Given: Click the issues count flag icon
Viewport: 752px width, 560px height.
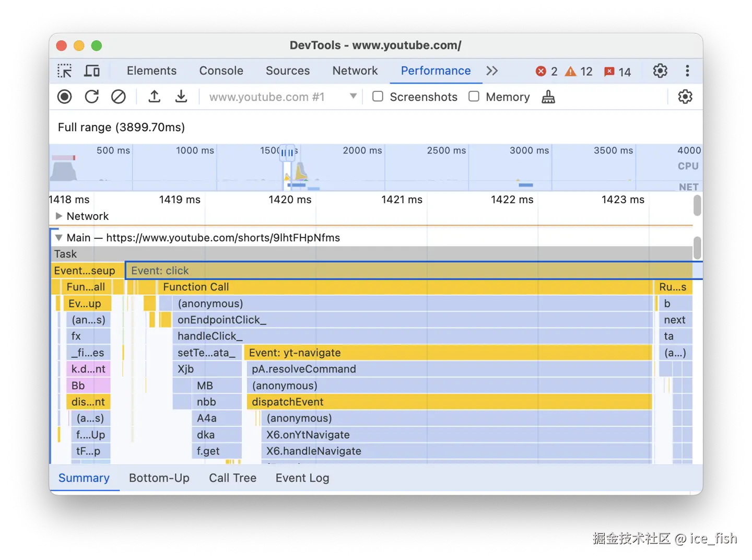Looking at the screenshot, I should click(609, 72).
